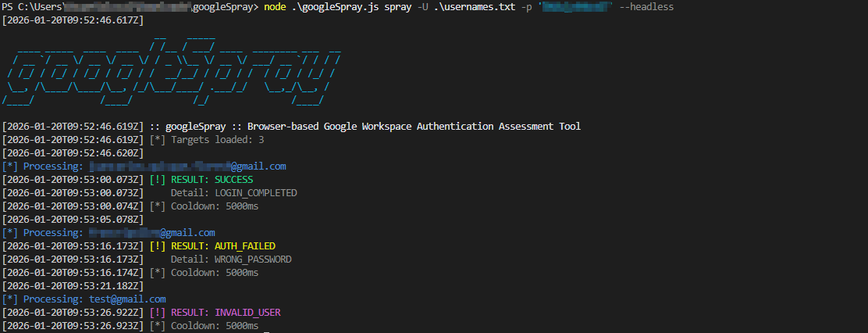Click the Cooldown line stamped 09:53:00.074Z
Viewport: 868px width, 333px height.
[130, 206]
